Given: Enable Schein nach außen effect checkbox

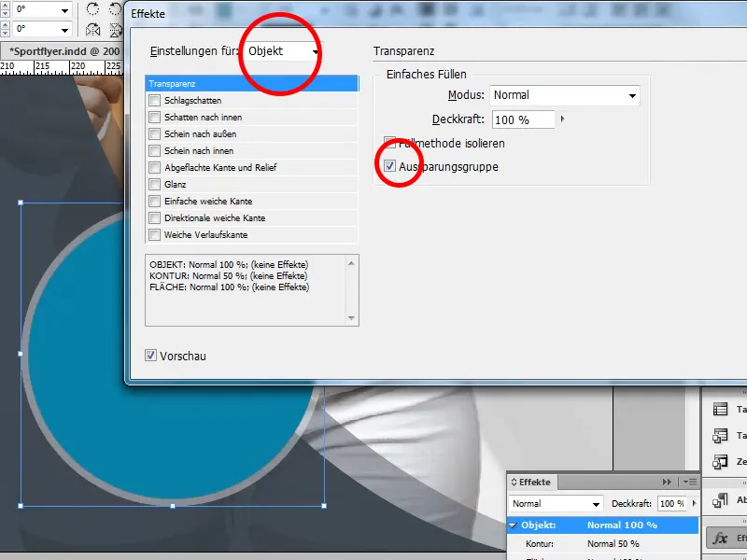Looking at the screenshot, I should tap(154, 133).
